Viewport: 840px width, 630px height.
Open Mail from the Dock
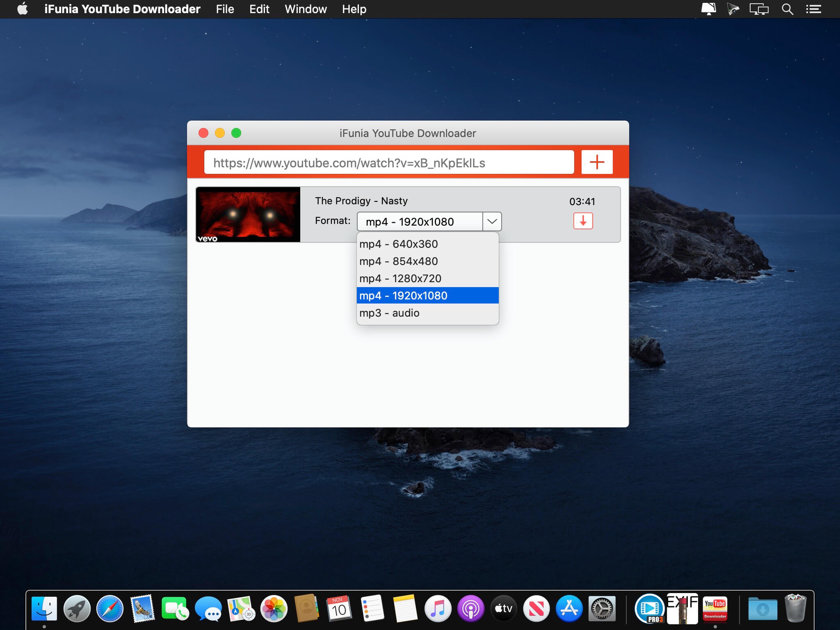point(142,608)
